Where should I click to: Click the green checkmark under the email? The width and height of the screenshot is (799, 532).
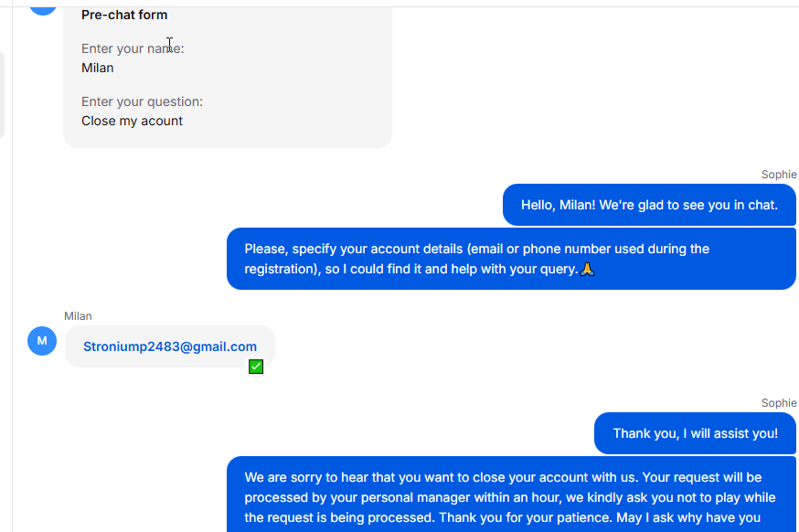click(x=256, y=367)
